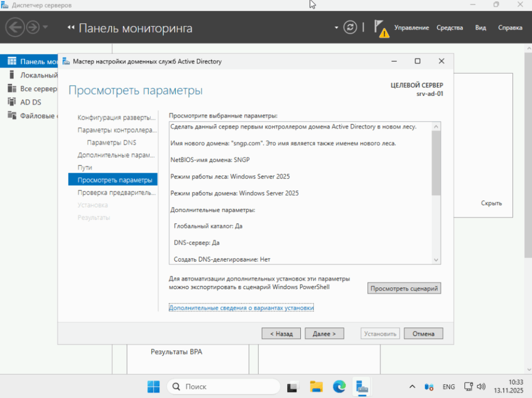
Task: Expand the hidden icons tray chevron
Action: (x=412, y=387)
